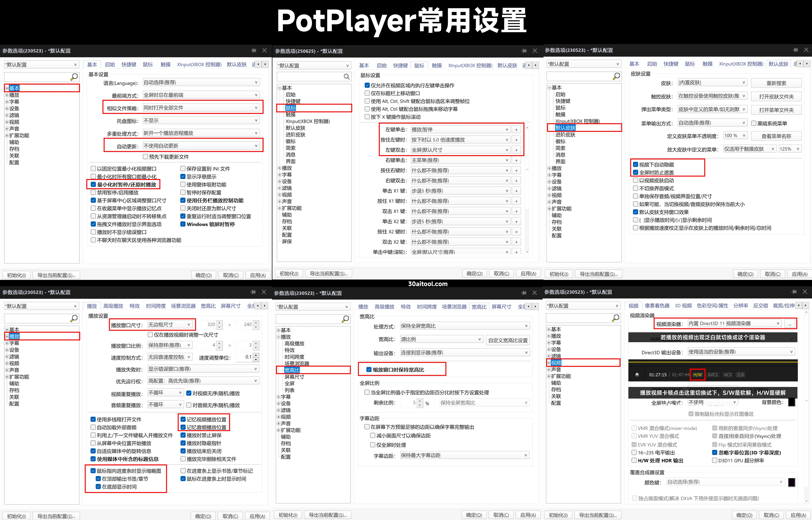Select 宽高比 tree item in left list
The image size is (812, 520).
(x=292, y=370)
